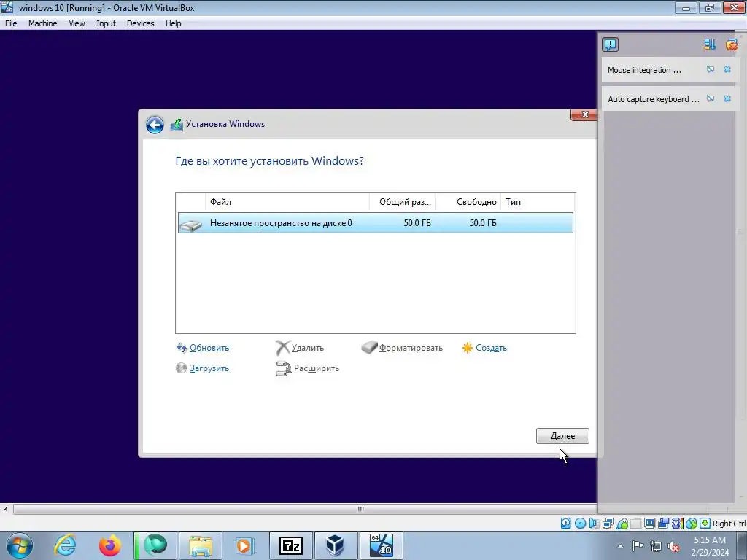The width and height of the screenshot is (747, 560).
Task: Click the keyboard capture green arrow icon
Action: point(705,524)
